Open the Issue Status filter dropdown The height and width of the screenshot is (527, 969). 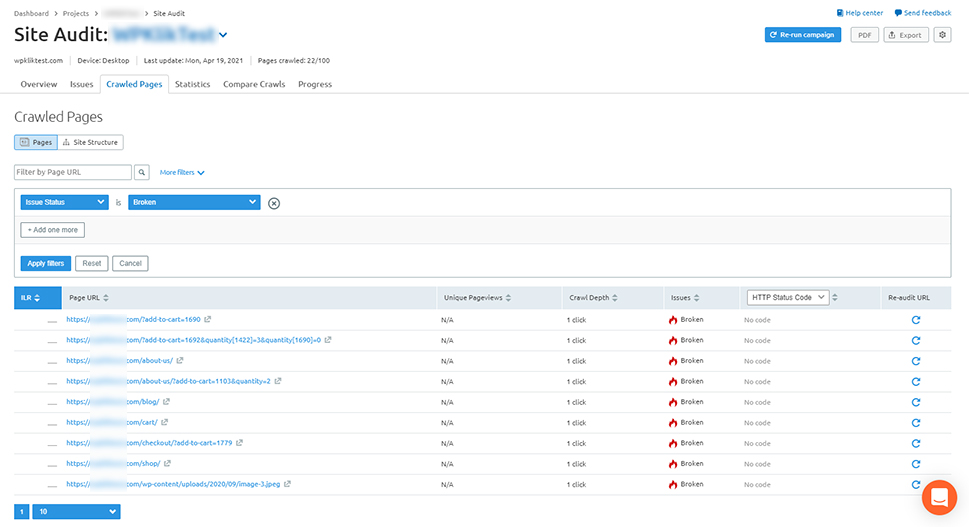tap(64, 202)
